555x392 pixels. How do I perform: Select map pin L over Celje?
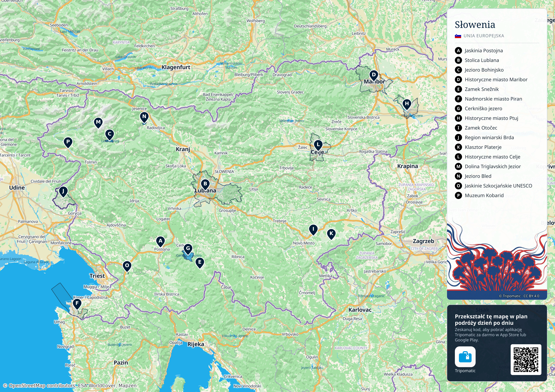[x=318, y=145]
